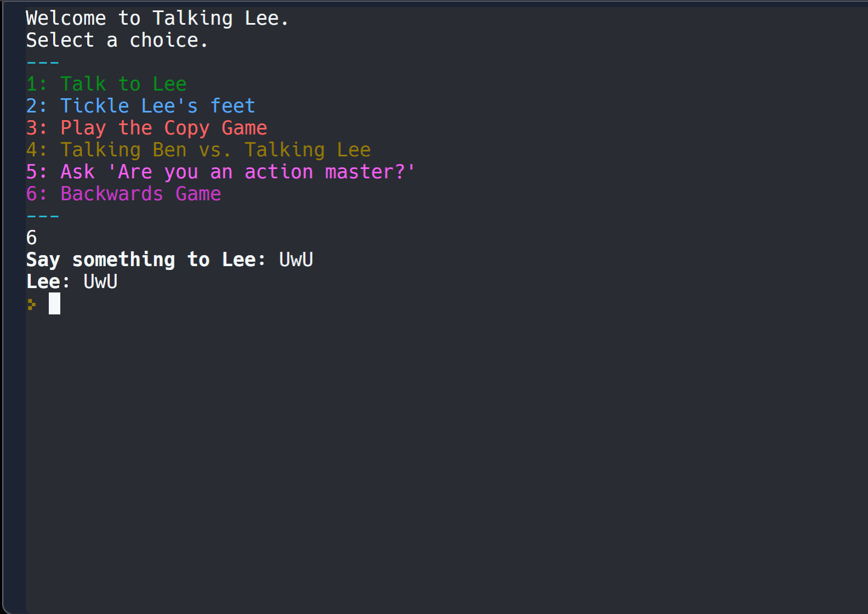Click the red number '3:' prefix
Image resolution: width=868 pixels, height=614 pixels.
coord(37,128)
